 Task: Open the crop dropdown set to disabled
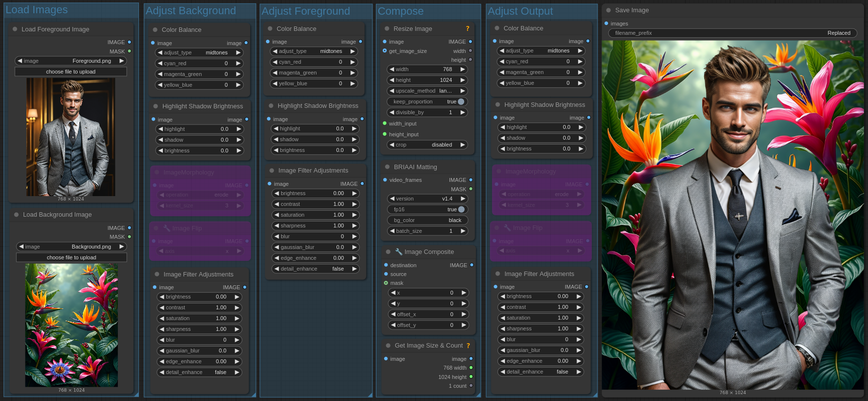427,145
